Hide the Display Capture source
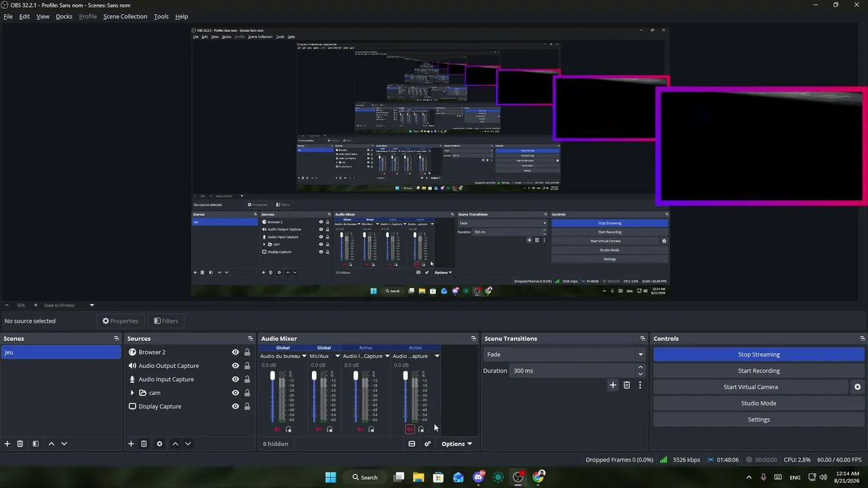The image size is (868, 488). 235,407
